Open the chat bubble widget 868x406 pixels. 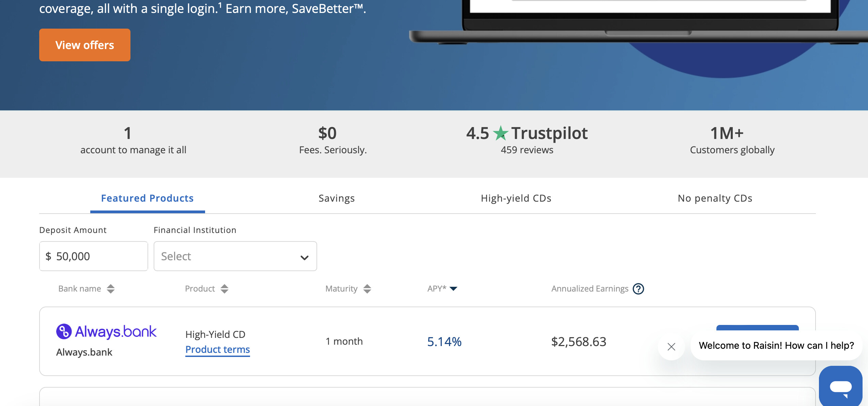tap(840, 387)
